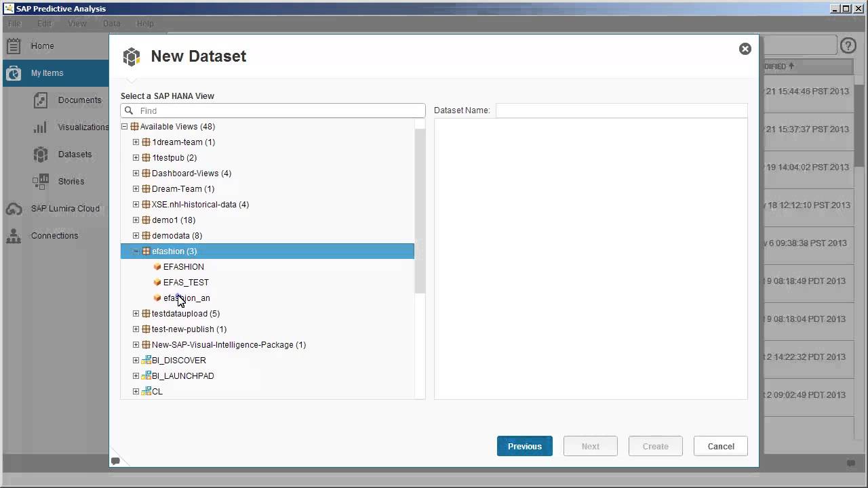Click the Available Views package icon

[134, 127]
